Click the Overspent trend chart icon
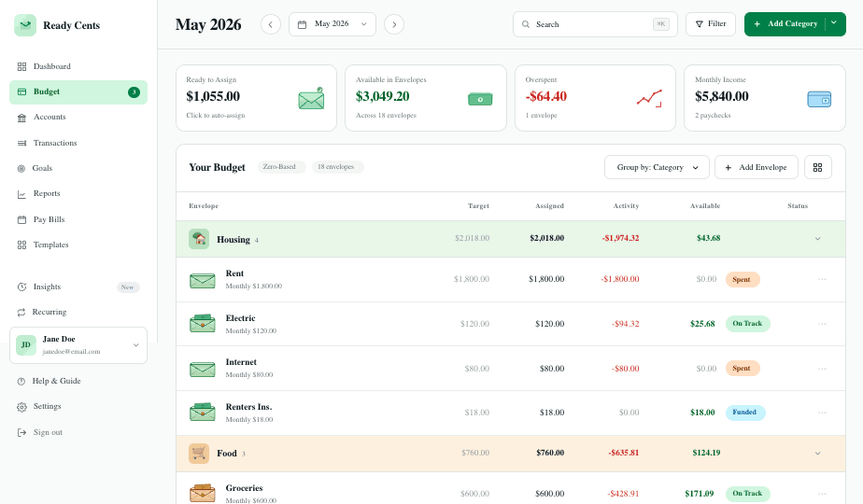 [649, 99]
